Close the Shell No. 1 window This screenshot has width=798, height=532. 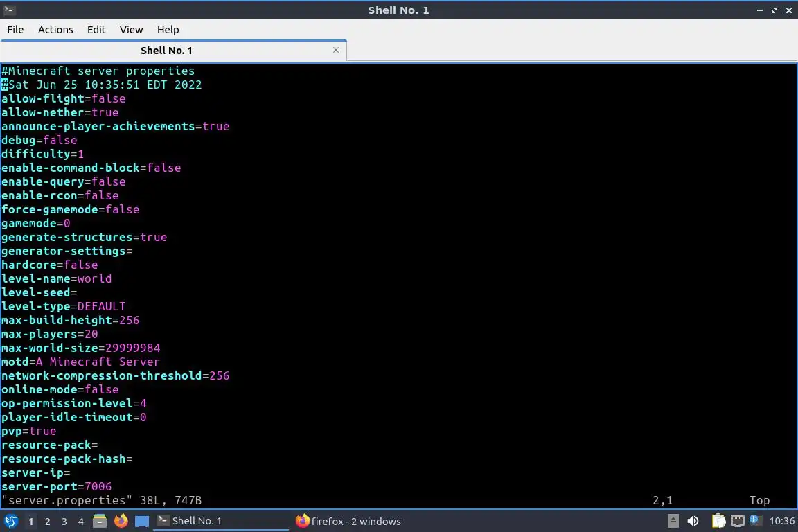coord(789,10)
